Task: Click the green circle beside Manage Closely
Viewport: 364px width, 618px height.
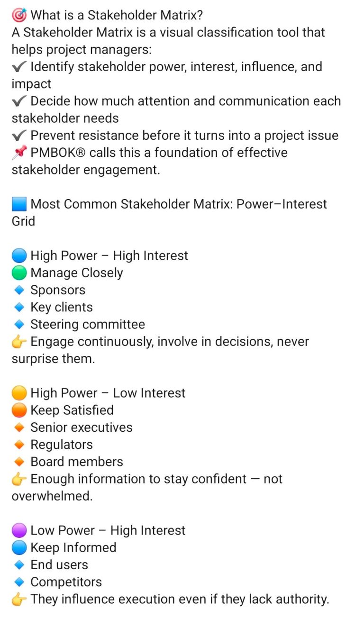Action: pyautogui.click(x=19, y=273)
